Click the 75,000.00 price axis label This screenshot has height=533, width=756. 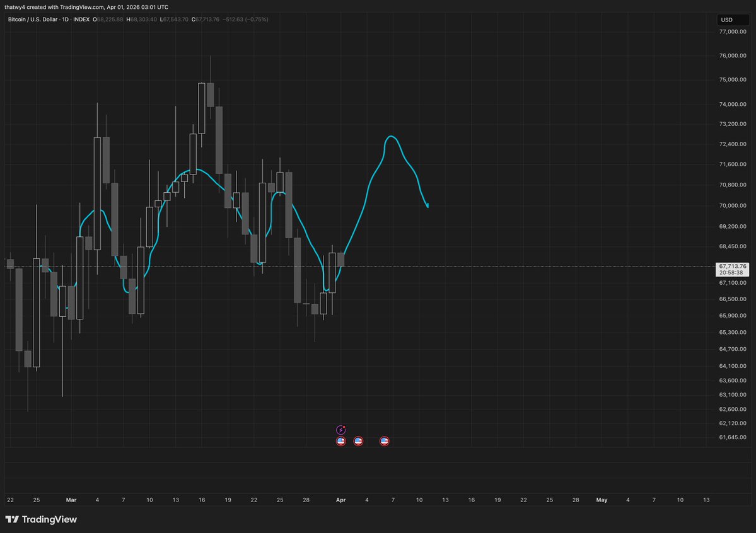[733, 79]
